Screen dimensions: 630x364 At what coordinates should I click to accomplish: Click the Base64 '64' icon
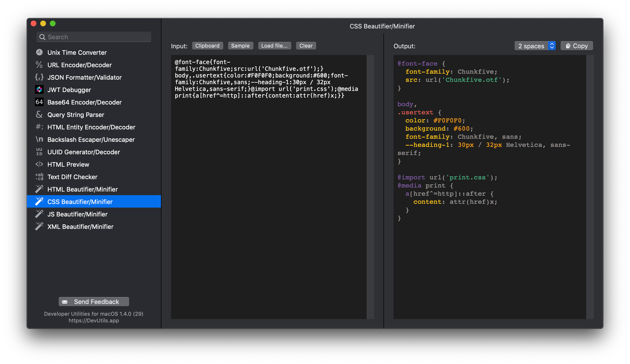[39, 102]
